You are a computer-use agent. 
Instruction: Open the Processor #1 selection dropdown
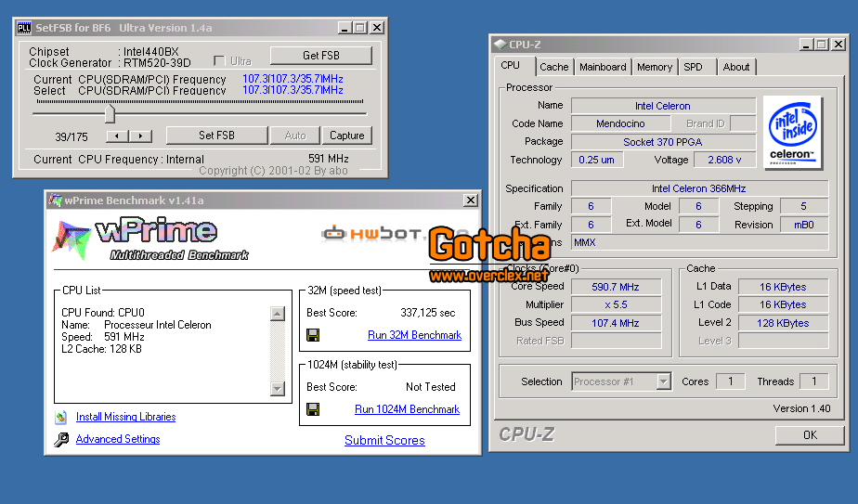click(x=663, y=381)
